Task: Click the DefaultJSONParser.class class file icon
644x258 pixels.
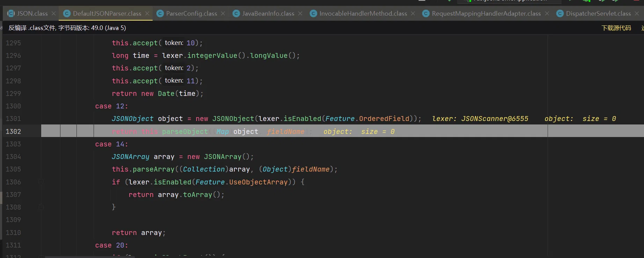Action: point(67,14)
